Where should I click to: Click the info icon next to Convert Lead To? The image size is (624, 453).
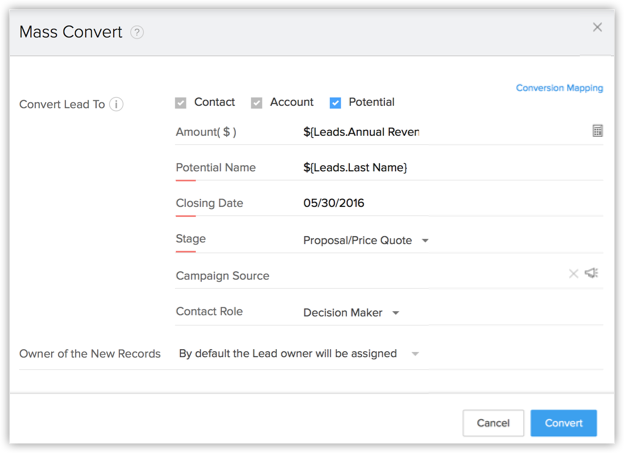pyautogui.click(x=117, y=104)
